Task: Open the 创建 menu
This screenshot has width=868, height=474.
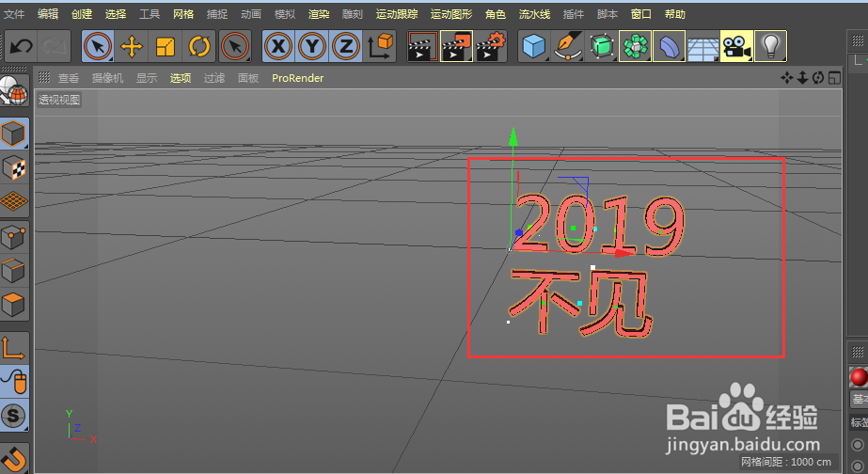Action: (x=82, y=14)
